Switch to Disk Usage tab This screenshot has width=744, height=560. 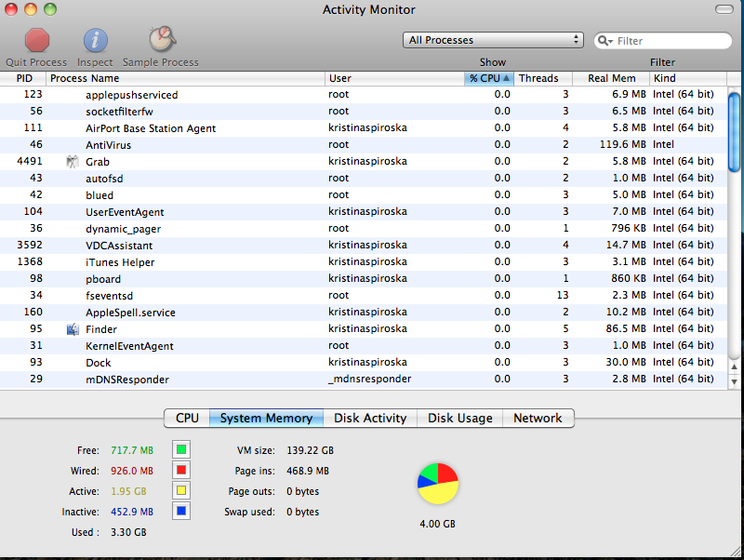point(459,418)
